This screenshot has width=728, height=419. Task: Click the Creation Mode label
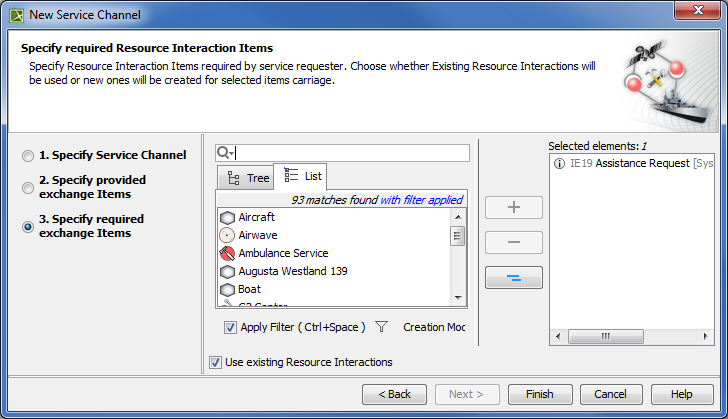tap(434, 327)
